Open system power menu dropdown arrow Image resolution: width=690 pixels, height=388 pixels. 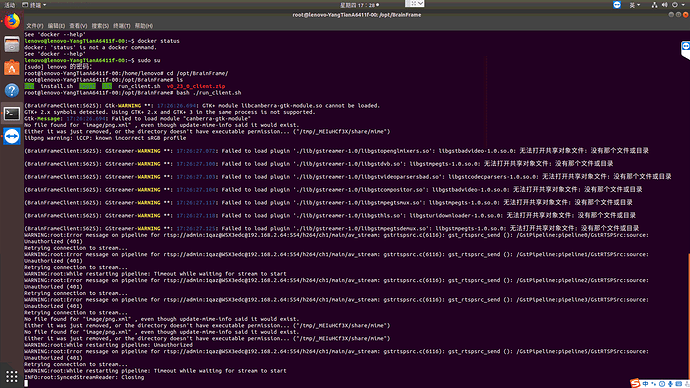point(683,5)
